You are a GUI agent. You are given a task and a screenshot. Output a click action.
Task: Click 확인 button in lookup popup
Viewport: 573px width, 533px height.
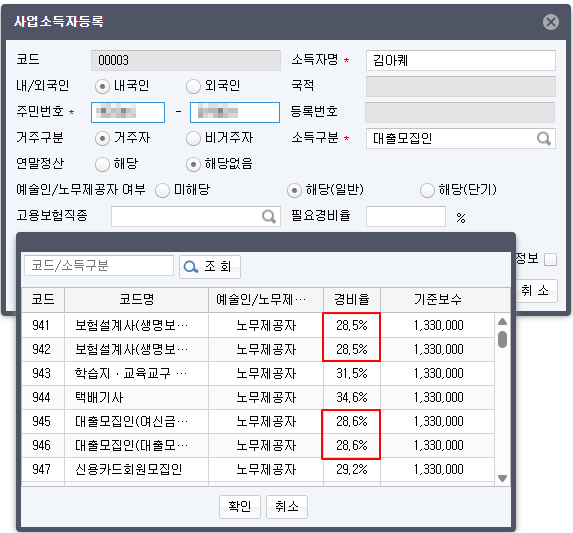tap(240, 507)
